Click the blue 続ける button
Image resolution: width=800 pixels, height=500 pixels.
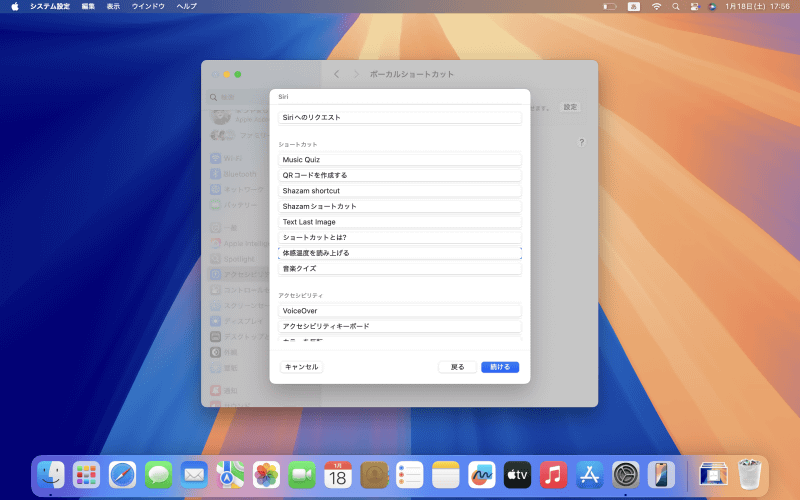point(500,367)
